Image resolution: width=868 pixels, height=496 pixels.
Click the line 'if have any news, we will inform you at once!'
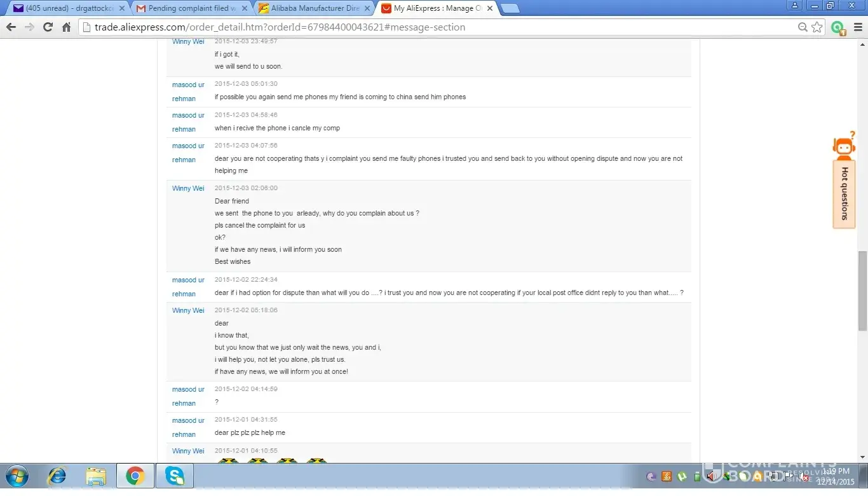coord(281,371)
